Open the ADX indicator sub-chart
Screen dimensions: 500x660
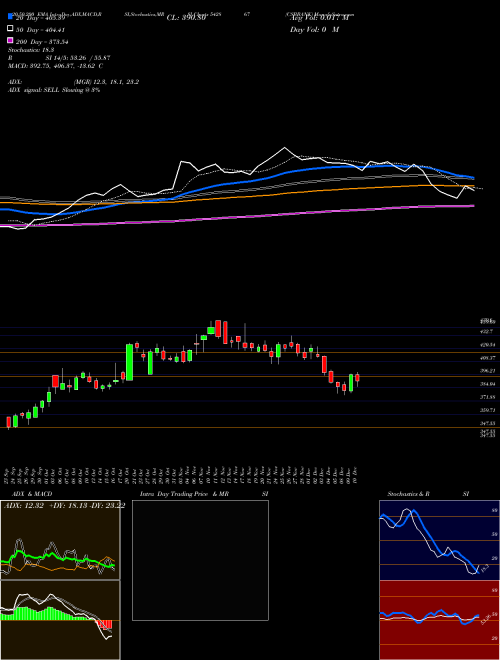60,540
